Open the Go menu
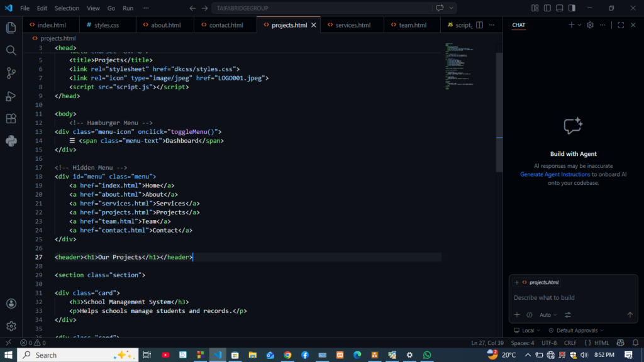 [111, 8]
